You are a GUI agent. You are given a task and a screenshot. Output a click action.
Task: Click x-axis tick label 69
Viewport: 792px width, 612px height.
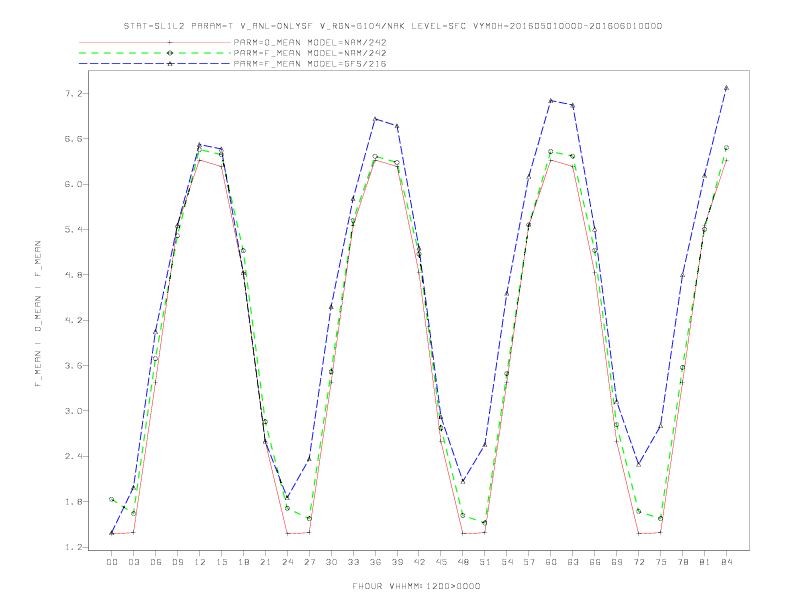(x=617, y=562)
